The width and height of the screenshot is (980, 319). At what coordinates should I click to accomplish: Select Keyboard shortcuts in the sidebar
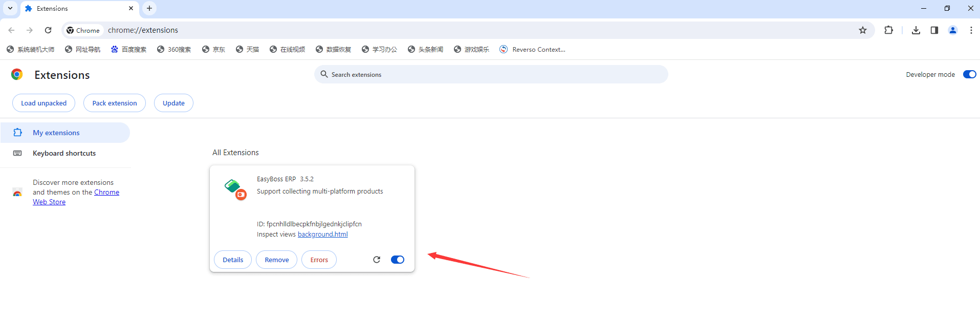tap(65, 153)
